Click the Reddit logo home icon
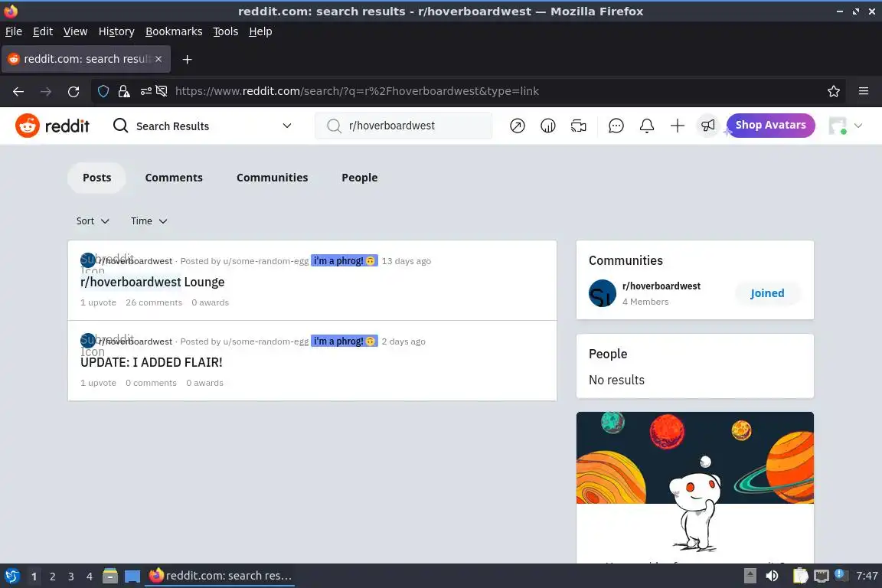 (27, 126)
